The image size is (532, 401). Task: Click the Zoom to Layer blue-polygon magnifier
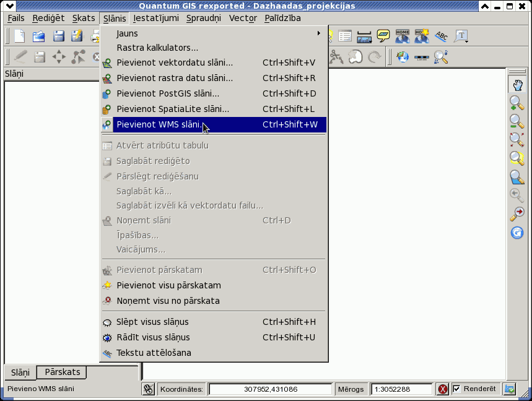[517, 177]
